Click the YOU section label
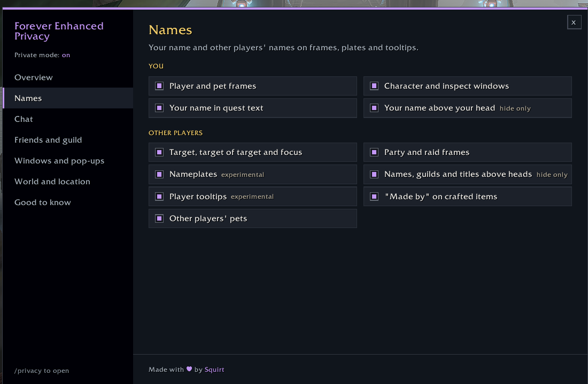 (x=156, y=66)
